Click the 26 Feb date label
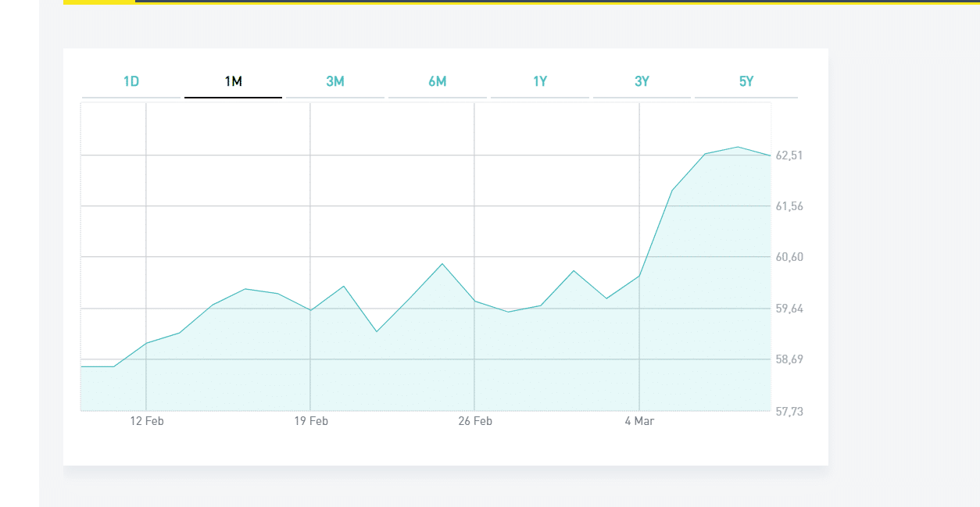This screenshot has height=507, width=980. (475, 421)
